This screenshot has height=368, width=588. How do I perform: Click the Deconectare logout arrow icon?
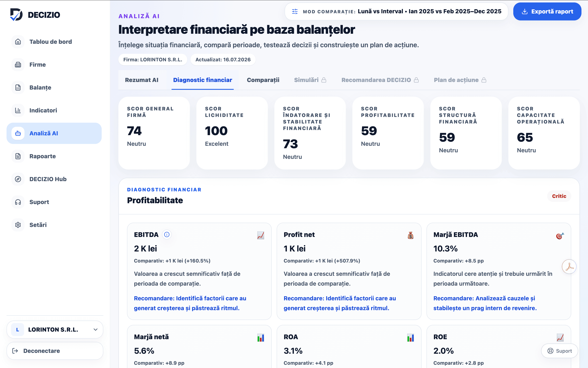(15, 351)
